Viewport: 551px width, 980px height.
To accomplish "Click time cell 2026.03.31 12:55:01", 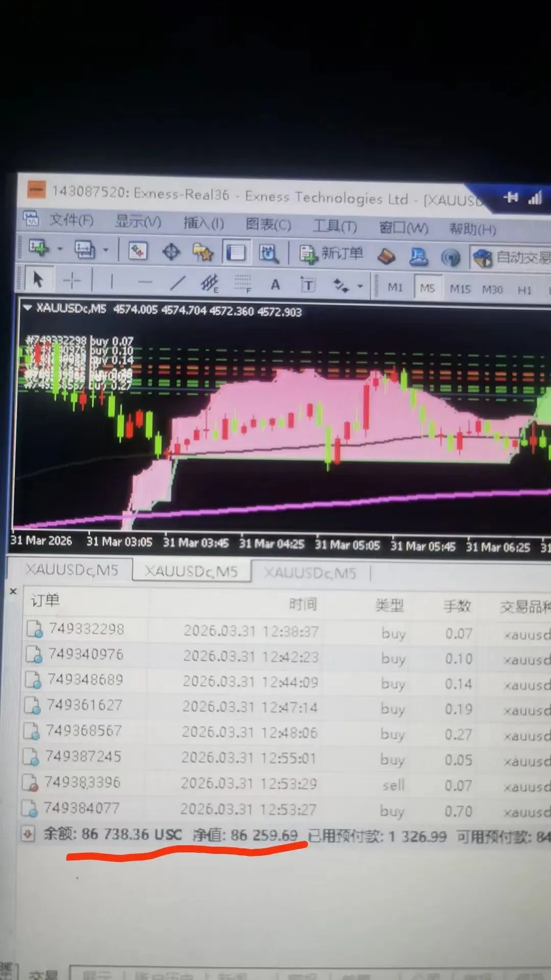I will (248, 758).
